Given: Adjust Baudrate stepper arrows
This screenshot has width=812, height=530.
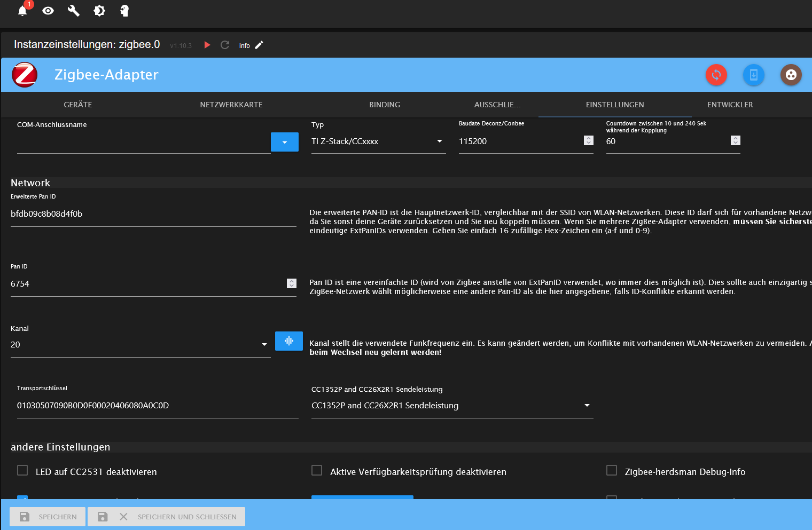Looking at the screenshot, I should pyautogui.click(x=589, y=140).
